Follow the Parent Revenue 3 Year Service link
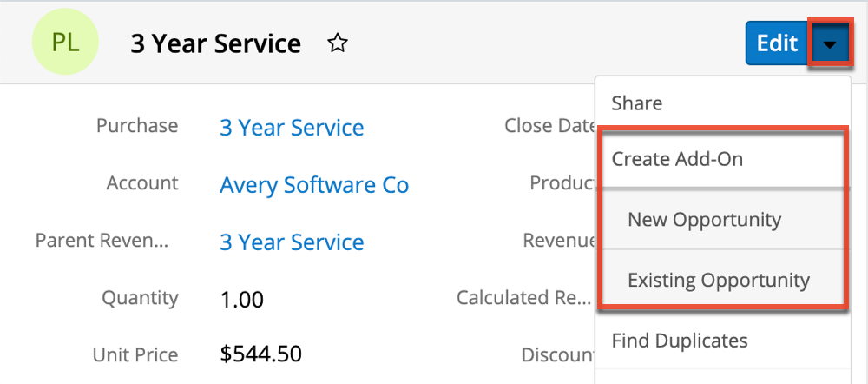Viewport: 868px width, 384px height. pos(292,242)
